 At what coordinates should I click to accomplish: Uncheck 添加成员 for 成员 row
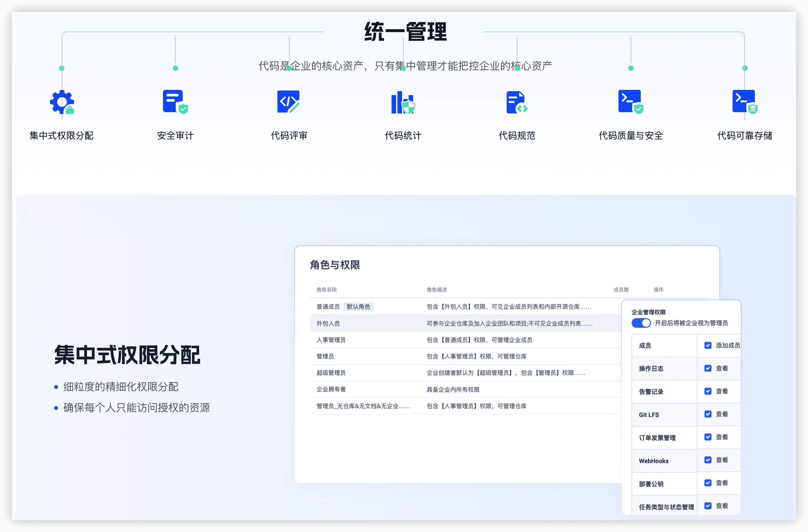pos(708,345)
